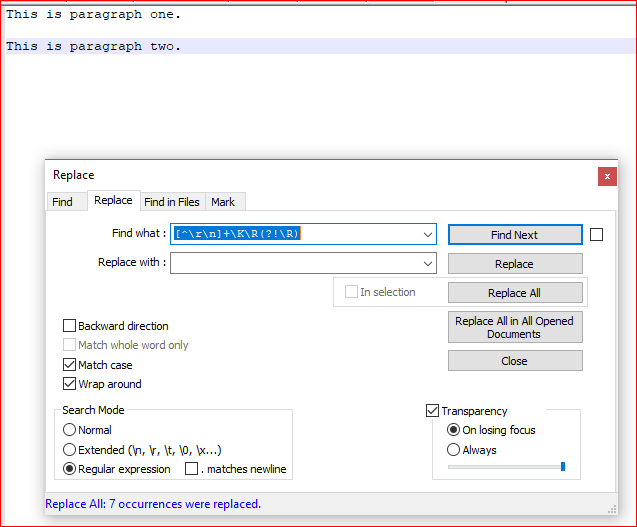Open the Find in Files tab

click(x=172, y=202)
